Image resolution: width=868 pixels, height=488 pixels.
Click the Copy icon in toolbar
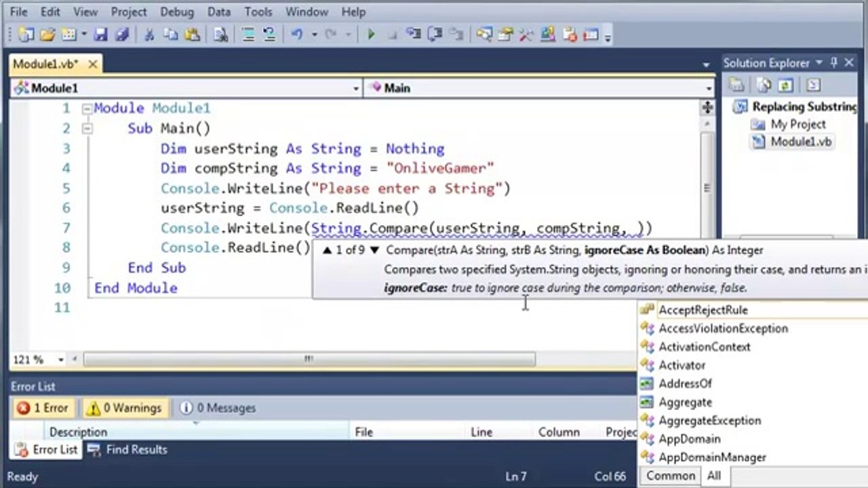171,35
